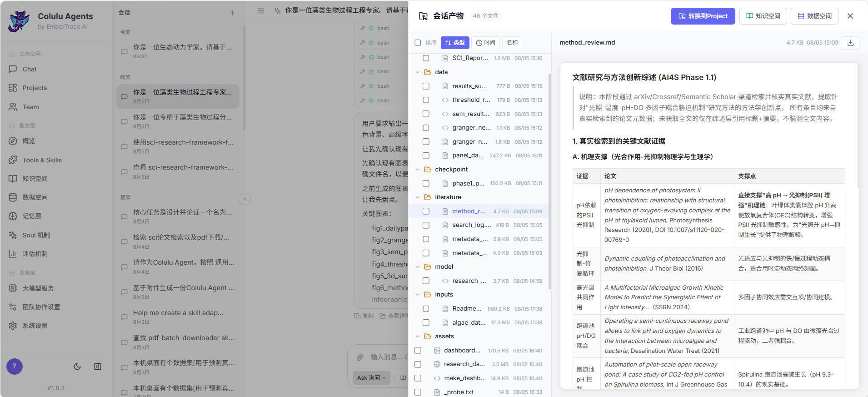868x397 pixels.
Task: Sort files by 名称
Action: click(512, 43)
